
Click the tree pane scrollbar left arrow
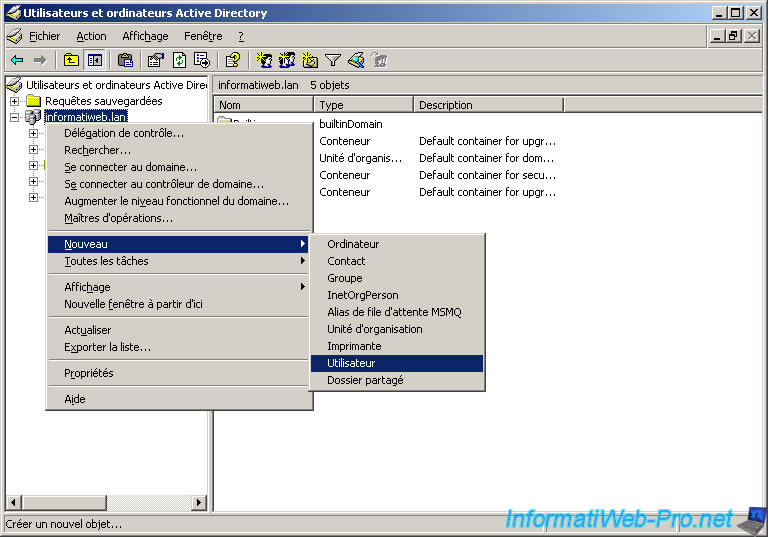pyautogui.click(x=13, y=502)
